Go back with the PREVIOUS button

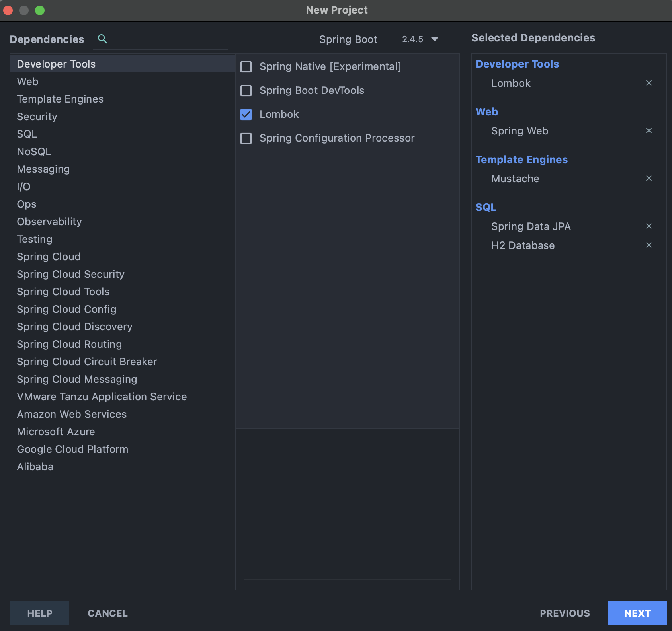coord(565,613)
